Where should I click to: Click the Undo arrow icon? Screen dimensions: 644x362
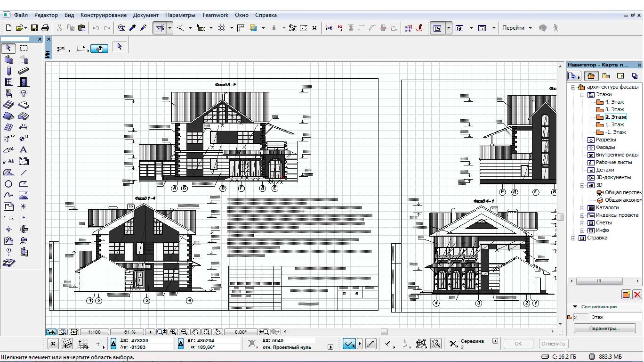96,28
